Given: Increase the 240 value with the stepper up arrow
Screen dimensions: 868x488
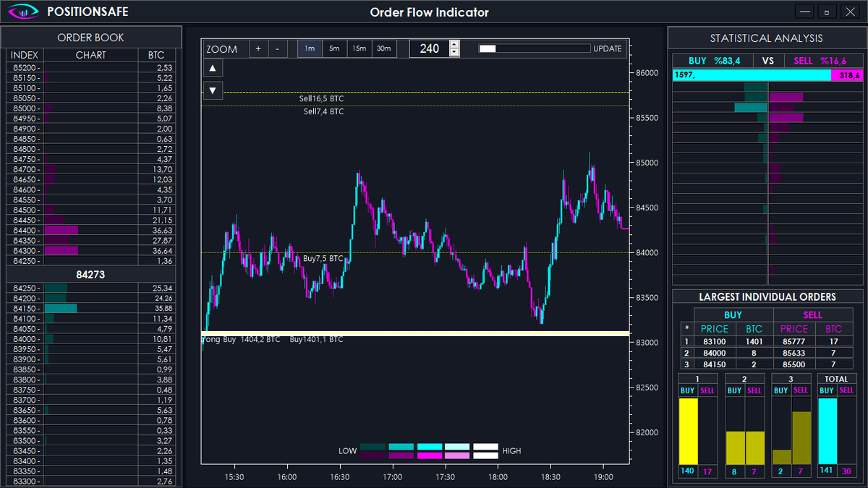Looking at the screenshot, I should click(x=454, y=44).
